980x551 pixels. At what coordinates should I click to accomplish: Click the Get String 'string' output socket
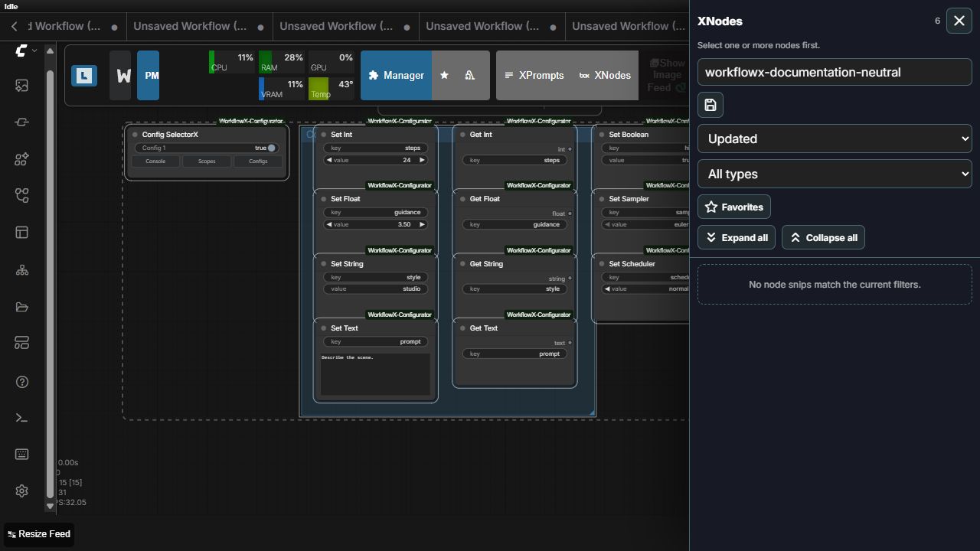(570, 279)
